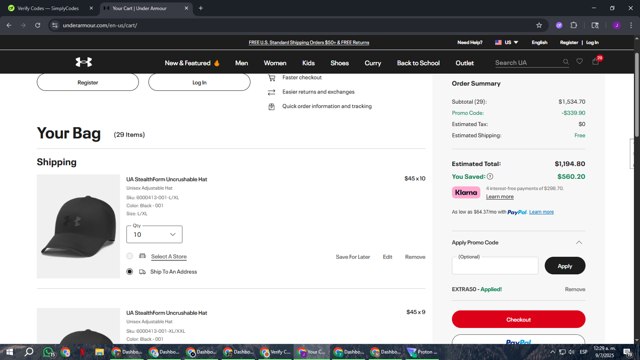Choose the Select A Store pickup radio

click(x=129, y=256)
